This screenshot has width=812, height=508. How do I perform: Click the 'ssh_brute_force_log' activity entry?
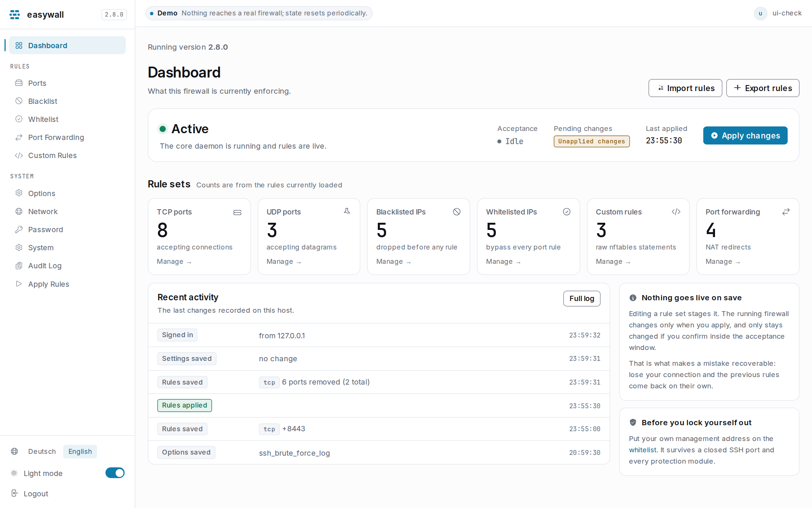tap(294, 453)
